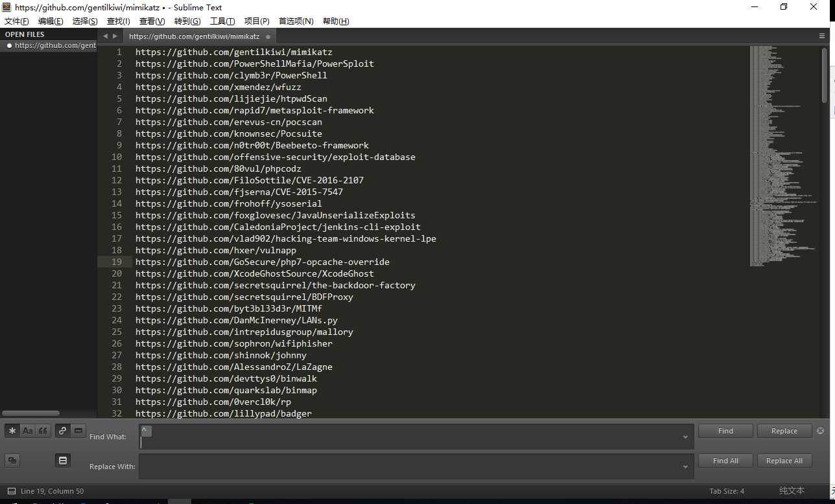This screenshot has height=504, width=835.
Task: Go to previous tab using left arrow
Action: pos(105,36)
